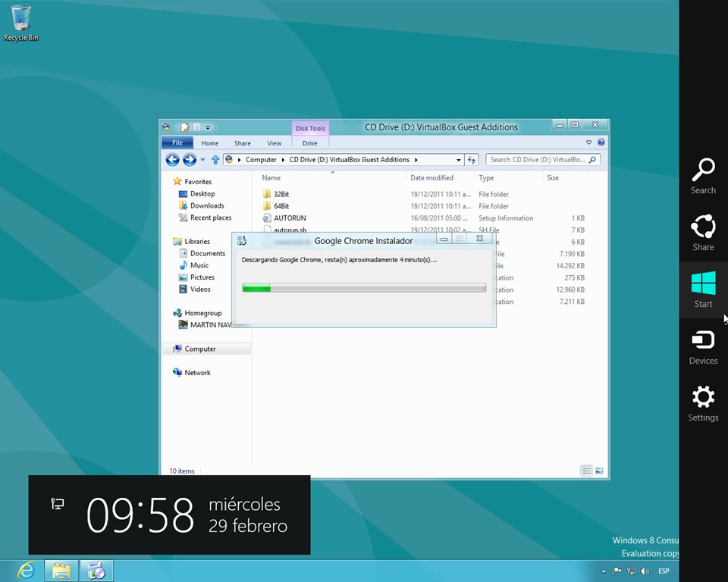Launch Internet Explorer from the taskbar
728x582 pixels.
coord(26,571)
